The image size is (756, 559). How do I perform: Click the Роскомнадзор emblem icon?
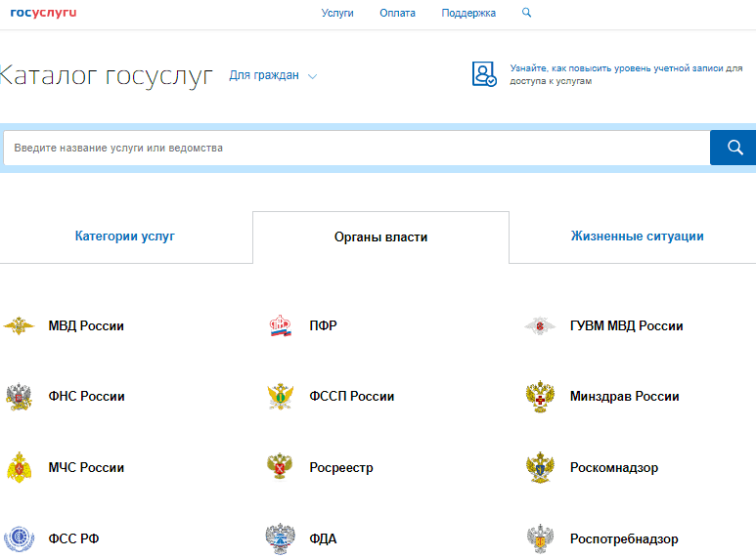(x=540, y=467)
